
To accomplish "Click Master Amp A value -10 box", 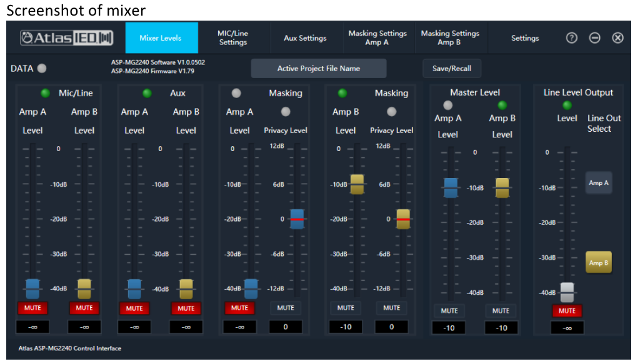I will [449, 328].
